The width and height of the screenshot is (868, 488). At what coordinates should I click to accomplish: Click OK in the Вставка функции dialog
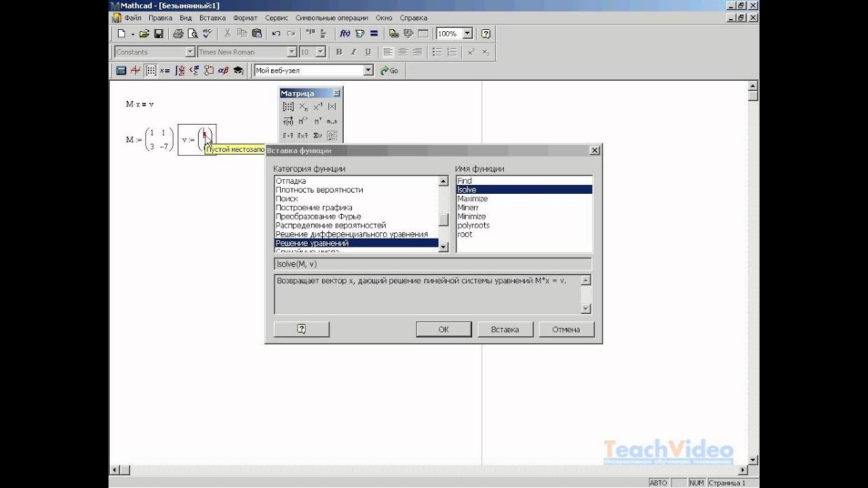pos(443,329)
